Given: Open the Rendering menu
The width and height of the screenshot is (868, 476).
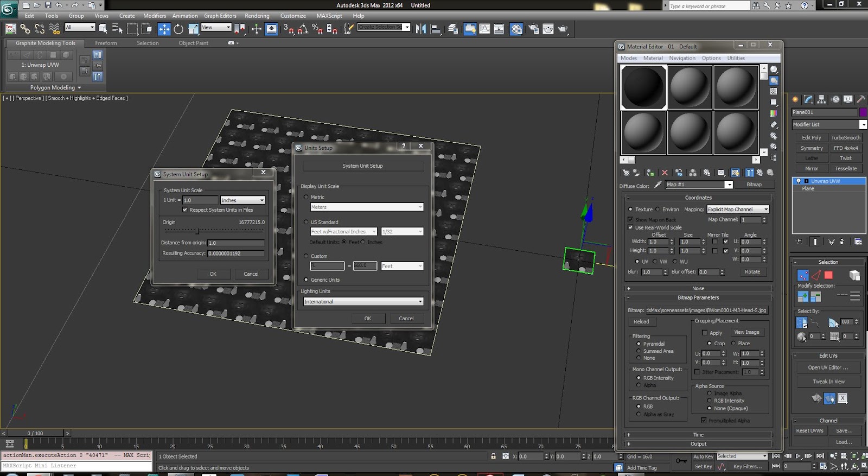Looking at the screenshot, I should point(257,16).
